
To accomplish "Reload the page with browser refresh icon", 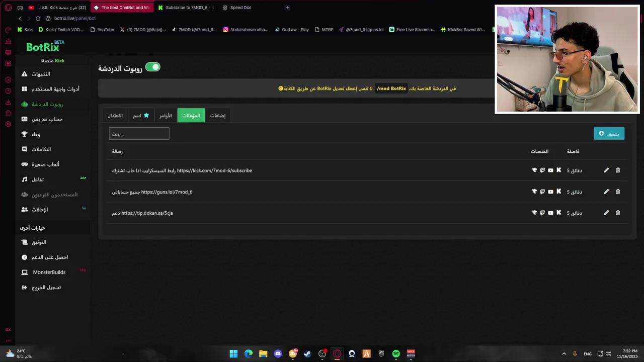I will click(38, 18).
